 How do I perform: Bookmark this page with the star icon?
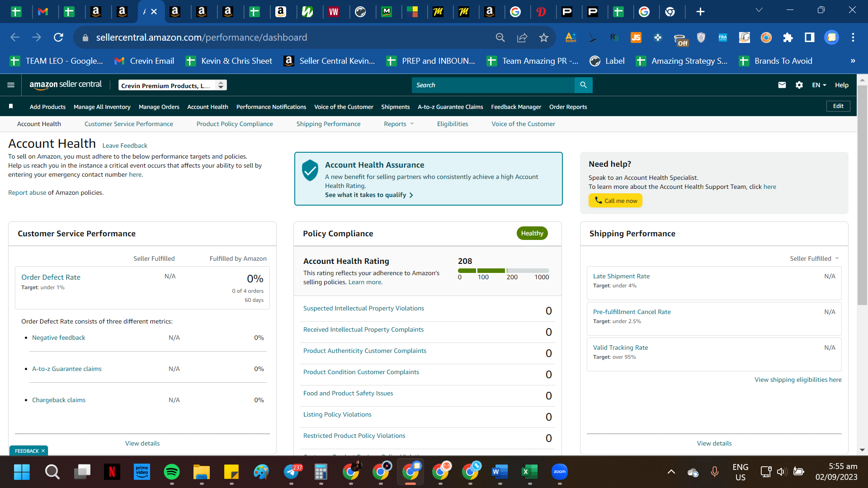tap(543, 38)
